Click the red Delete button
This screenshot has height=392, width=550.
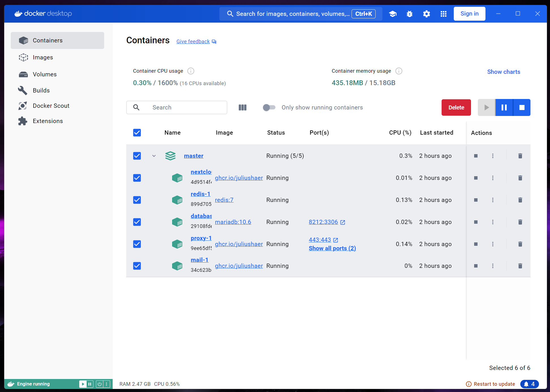[x=456, y=107]
